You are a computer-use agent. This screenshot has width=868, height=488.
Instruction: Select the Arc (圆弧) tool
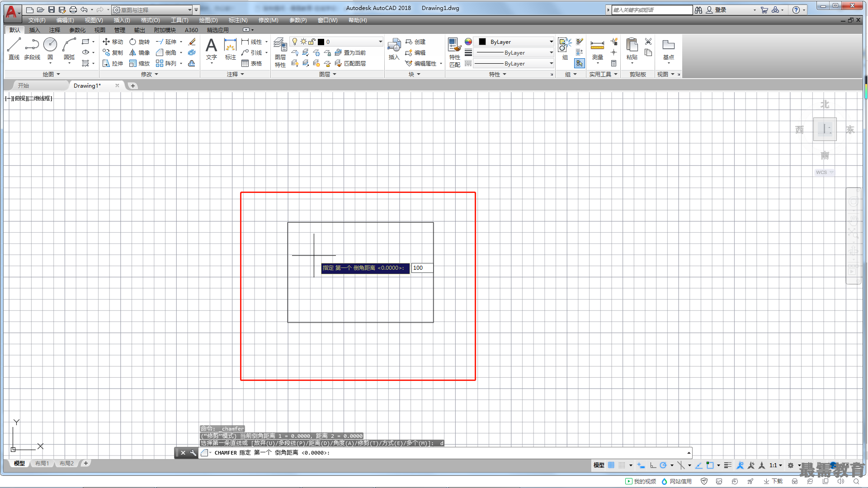point(69,49)
